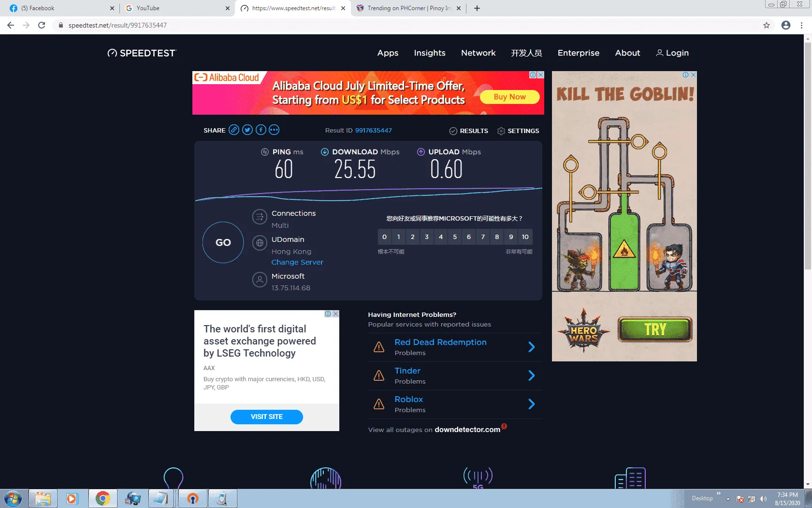Open the Chrome profile account icon
Image resolution: width=812 pixels, height=508 pixels.
point(786,25)
